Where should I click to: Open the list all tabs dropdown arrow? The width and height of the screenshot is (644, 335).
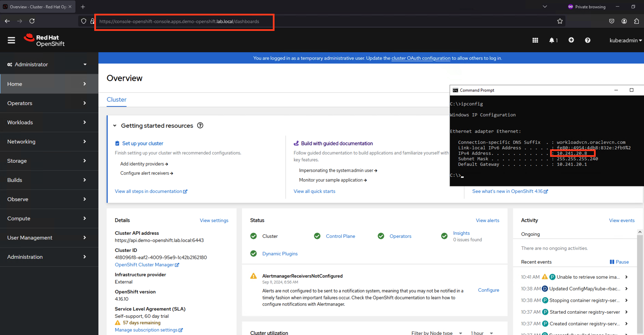coord(545,7)
